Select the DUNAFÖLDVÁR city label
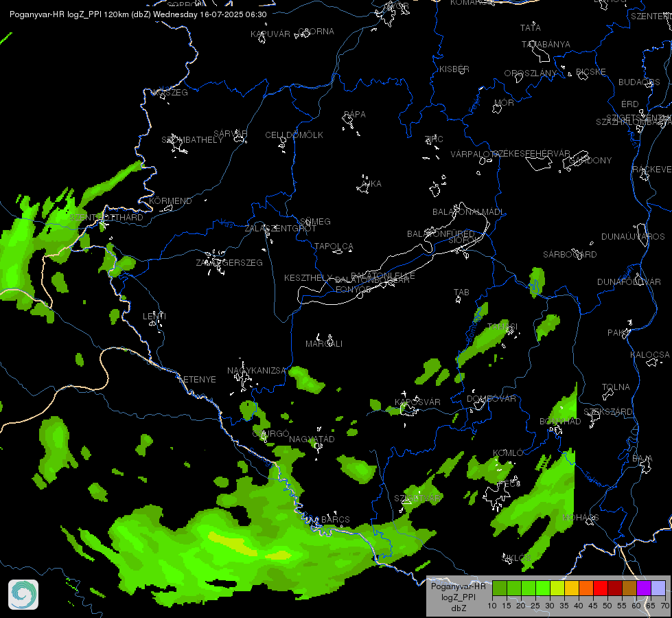672x618 pixels. [629, 282]
